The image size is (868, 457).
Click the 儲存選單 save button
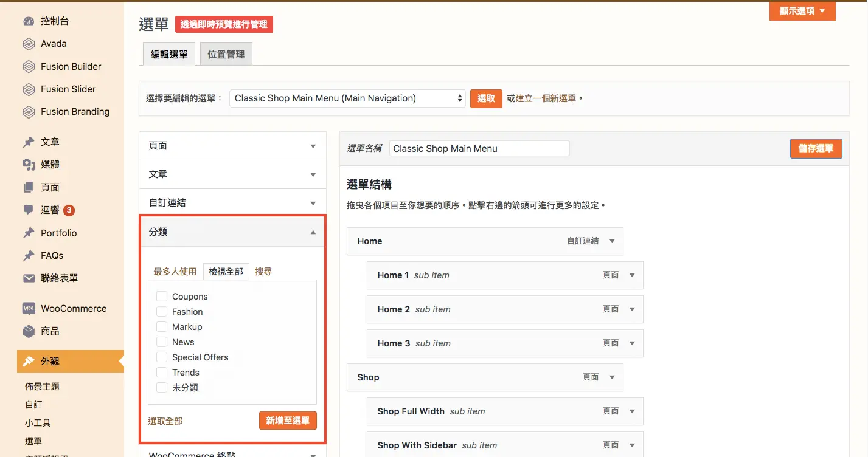pyautogui.click(x=816, y=148)
